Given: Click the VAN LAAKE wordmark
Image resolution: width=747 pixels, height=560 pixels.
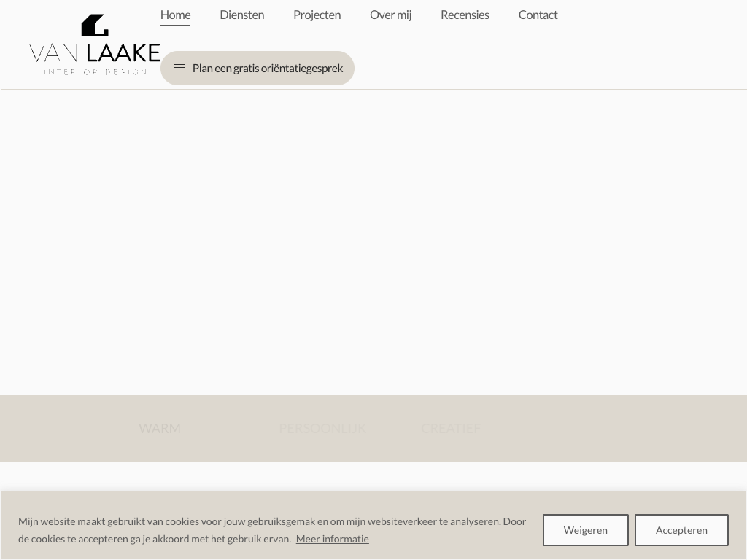Looking at the screenshot, I should click(95, 52).
